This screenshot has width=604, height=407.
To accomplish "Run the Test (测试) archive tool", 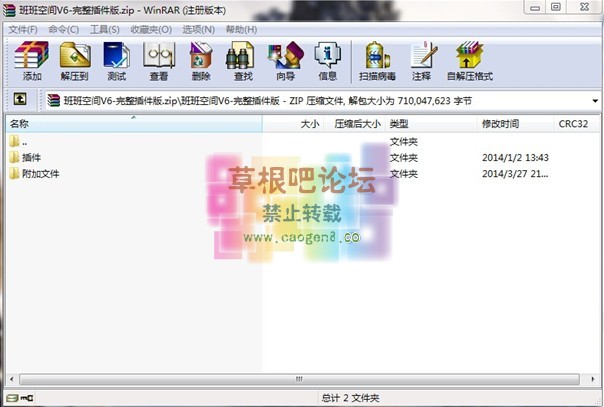I will point(117,61).
